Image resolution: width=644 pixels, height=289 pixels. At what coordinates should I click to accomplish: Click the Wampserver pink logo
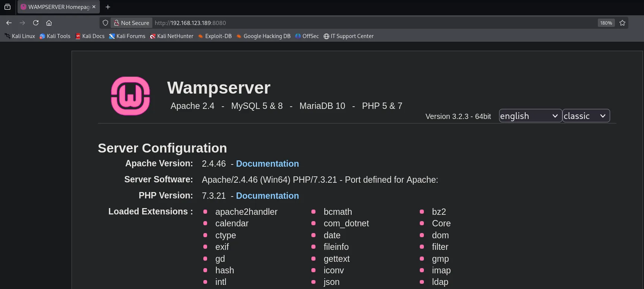[x=130, y=96]
